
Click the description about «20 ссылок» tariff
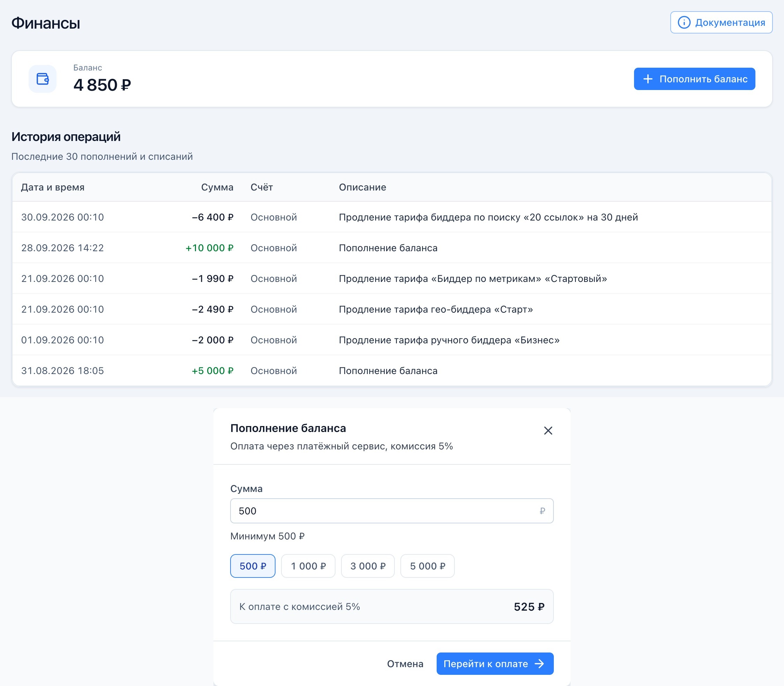pyautogui.click(x=488, y=217)
